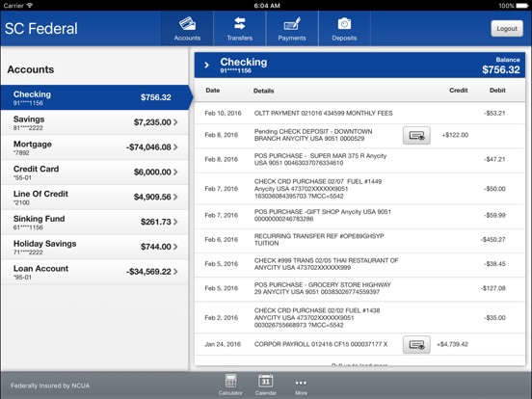
Task: View check image for CORPOR PAYROLL entry
Action: pyautogui.click(x=416, y=345)
